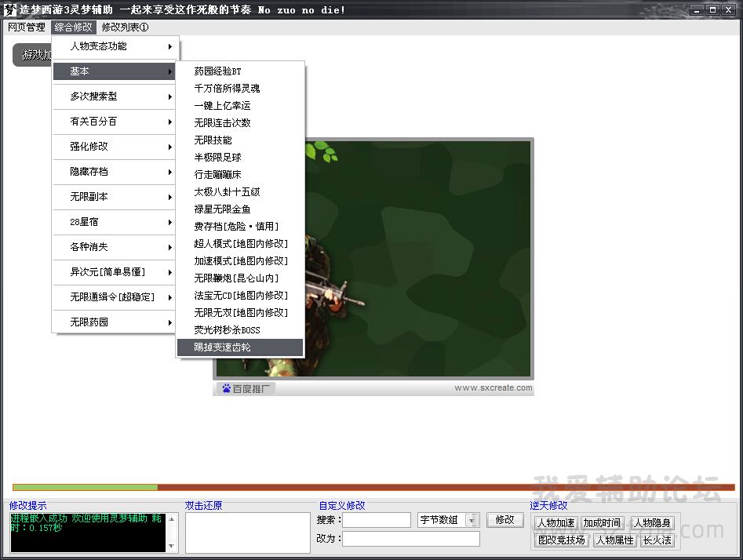Click the Baidu paw icon under the ad

226,388
